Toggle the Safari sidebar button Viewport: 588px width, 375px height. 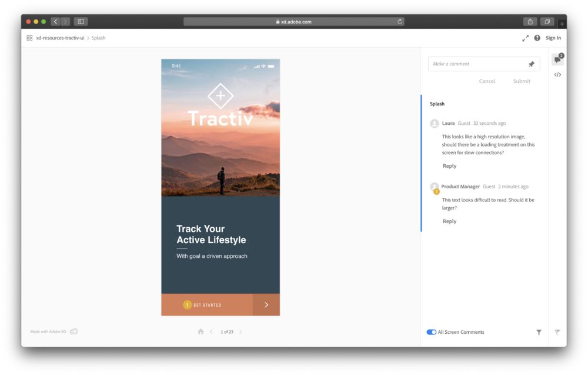point(80,21)
